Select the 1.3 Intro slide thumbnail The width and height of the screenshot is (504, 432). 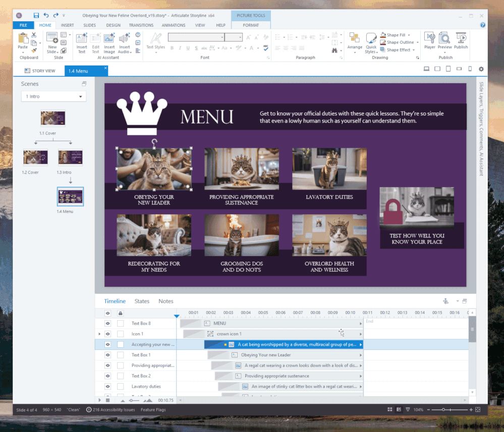tap(70, 157)
